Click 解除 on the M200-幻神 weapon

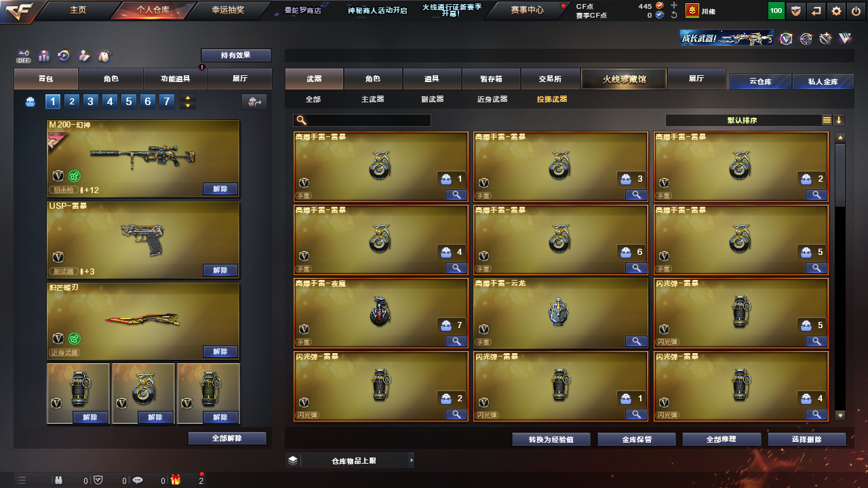220,189
